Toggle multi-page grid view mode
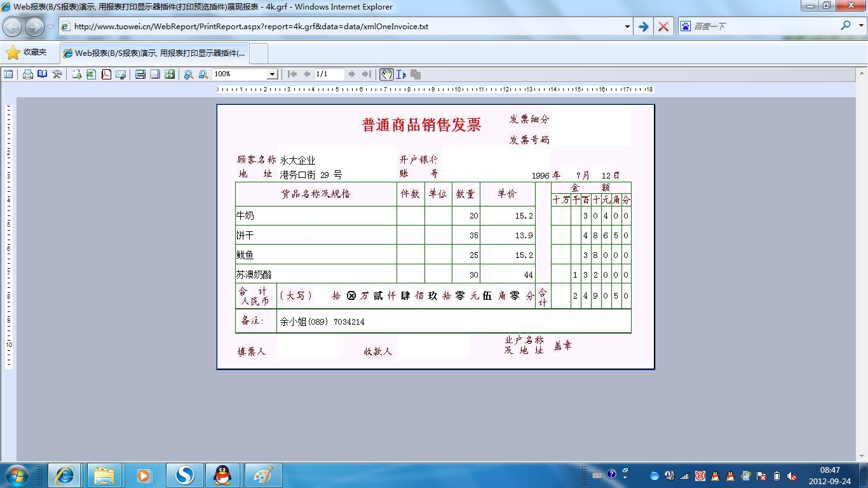The height and width of the screenshot is (488, 868). [x=170, y=74]
